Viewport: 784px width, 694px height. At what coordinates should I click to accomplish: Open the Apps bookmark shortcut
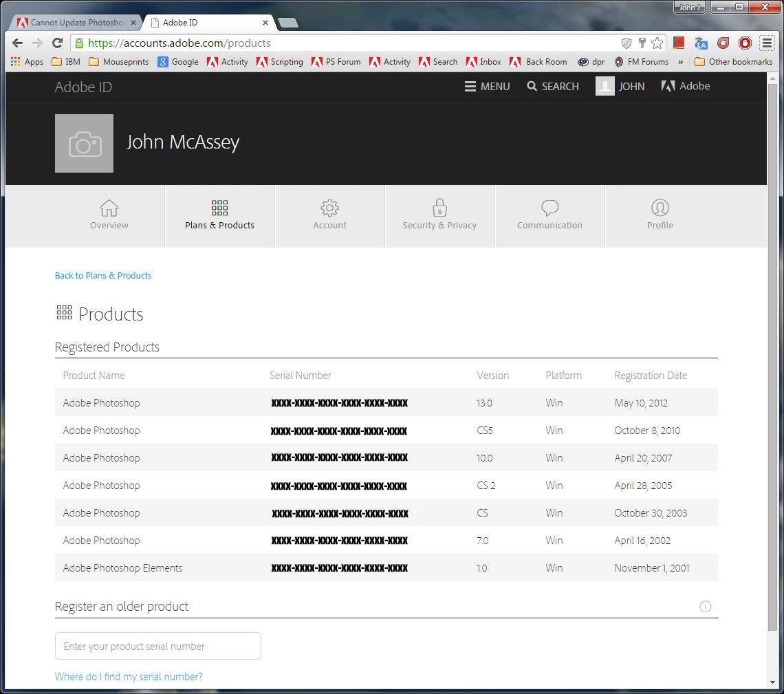[x=27, y=61]
